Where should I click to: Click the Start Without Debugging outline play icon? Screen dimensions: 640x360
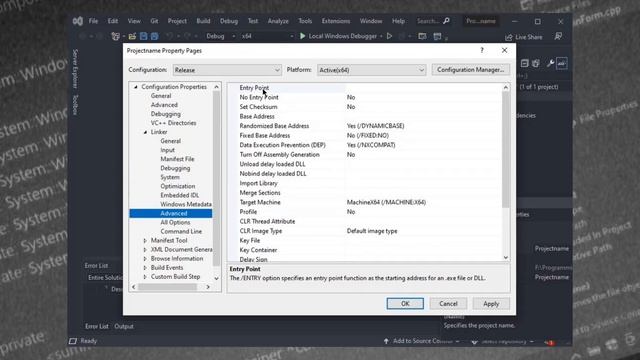389,36
